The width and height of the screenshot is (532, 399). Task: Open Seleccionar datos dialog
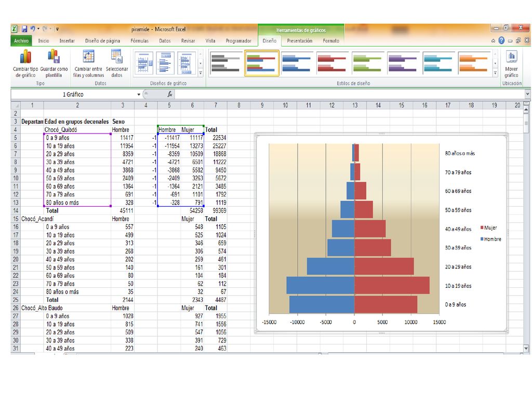point(117,64)
